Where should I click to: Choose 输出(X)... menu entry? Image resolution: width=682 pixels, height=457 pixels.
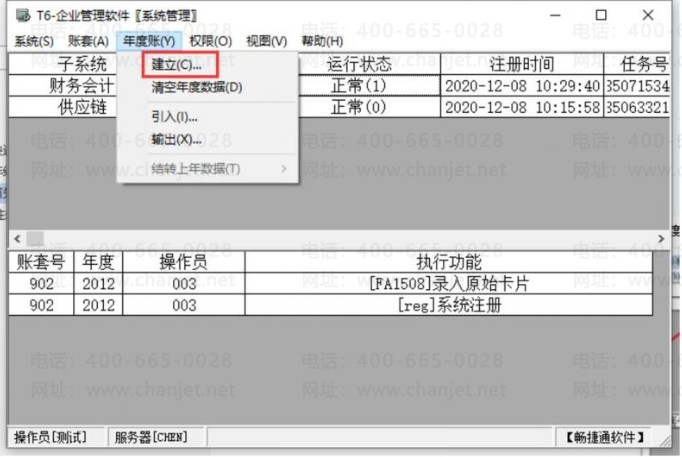176,140
